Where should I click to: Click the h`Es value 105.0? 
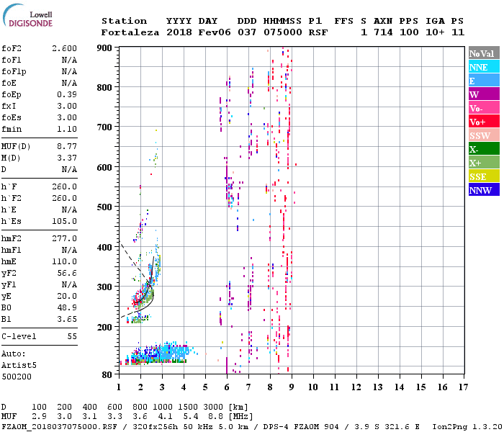point(64,222)
